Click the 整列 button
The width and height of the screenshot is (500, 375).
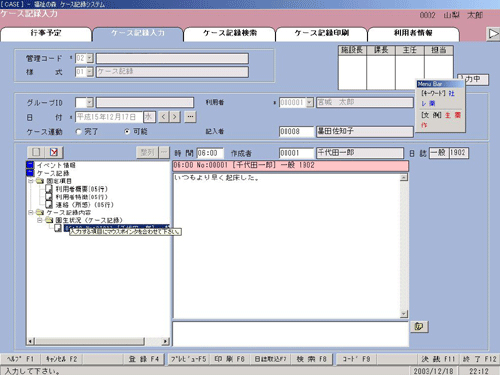(x=147, y=152)
